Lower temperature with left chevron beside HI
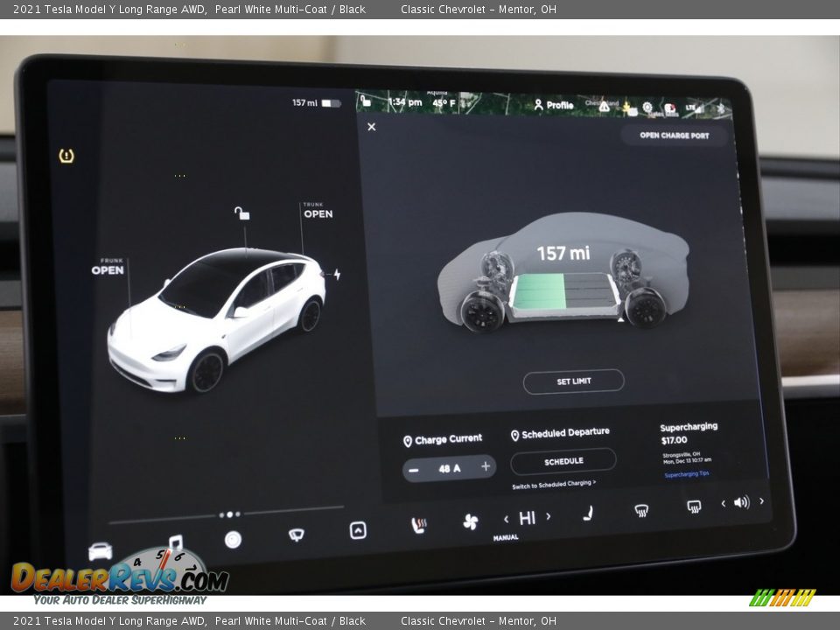The height and width of the screenshot is (630, 840). [507, 519]
